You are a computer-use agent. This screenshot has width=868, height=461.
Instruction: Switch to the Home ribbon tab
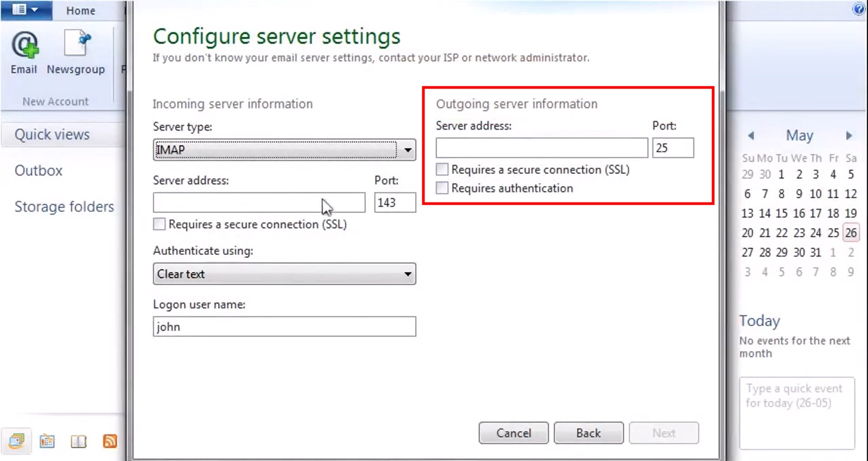[x=80, y=10]
